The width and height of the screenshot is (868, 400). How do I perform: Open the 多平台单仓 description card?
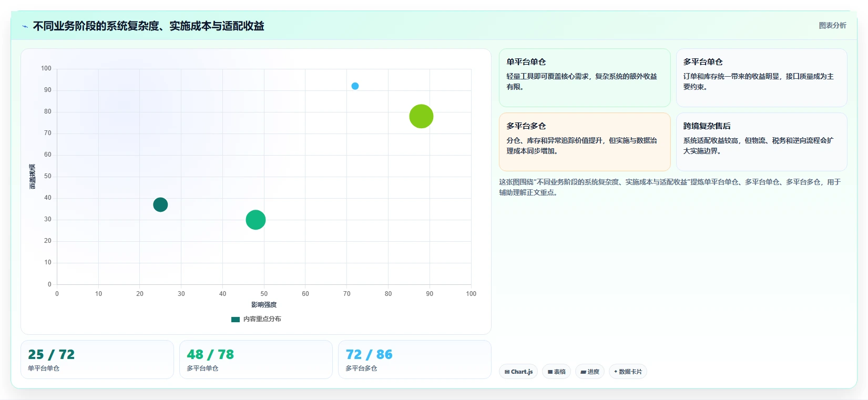coord(761,78)
